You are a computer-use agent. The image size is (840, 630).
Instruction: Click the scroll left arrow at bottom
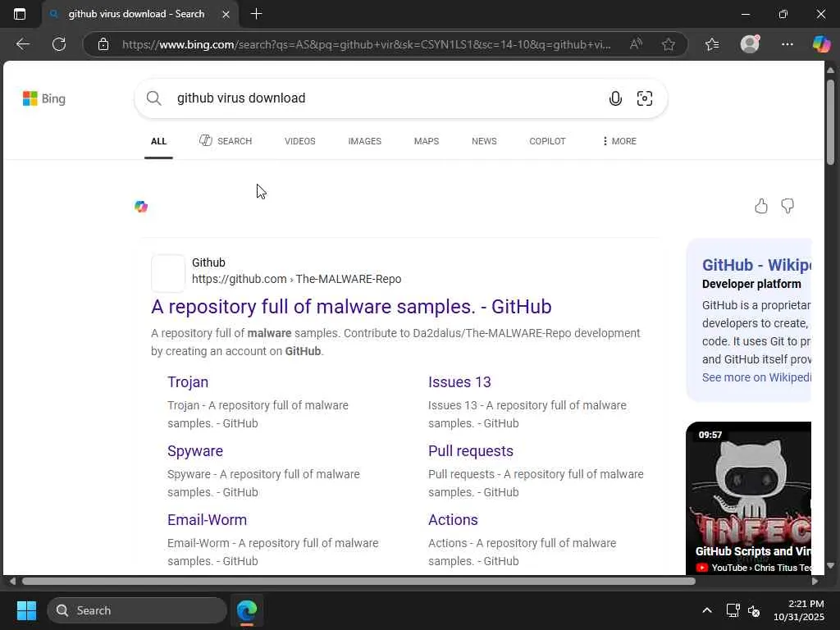tap(12, 582)
